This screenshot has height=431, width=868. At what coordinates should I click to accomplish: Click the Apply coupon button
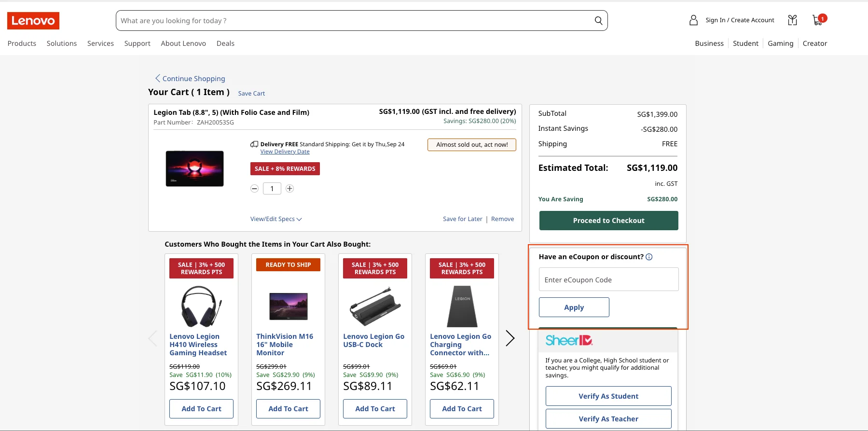pyautogui.click(x=574, y=307)
